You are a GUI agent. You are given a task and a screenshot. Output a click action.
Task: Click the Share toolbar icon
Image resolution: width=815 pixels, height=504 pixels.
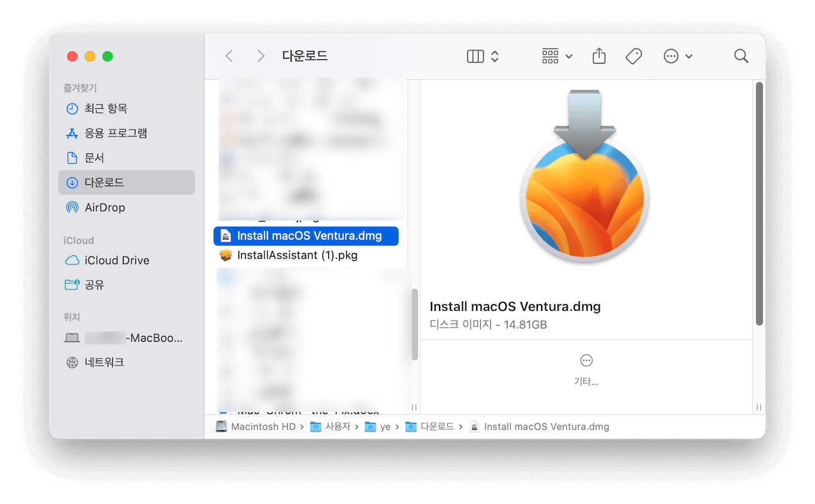599,55
